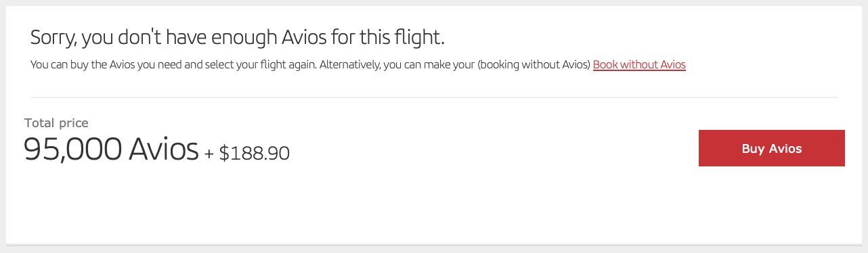Select the 95,000 Avios total amount
868x253 pixels.
[111, 149]
